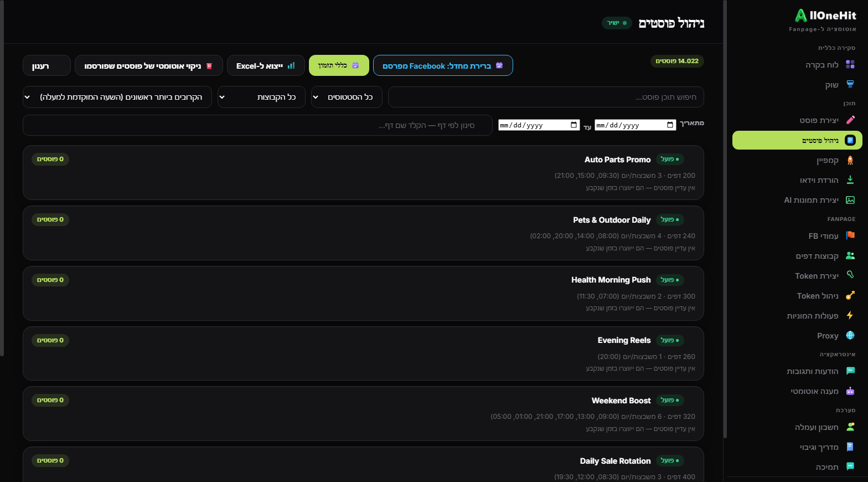The height and width of the screenshot is (482, 868).
Task: Click the AllOneHit logo
Action: click(825, 16)
